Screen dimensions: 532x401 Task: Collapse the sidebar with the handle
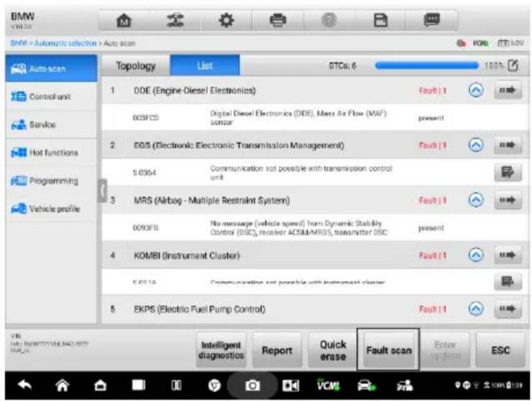point(103,190)
